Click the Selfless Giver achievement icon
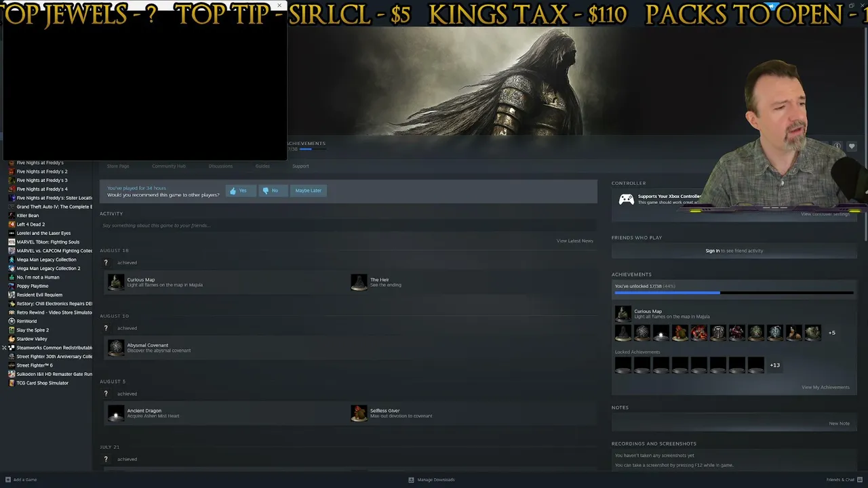The image size is (868, 488). (359, 413)
